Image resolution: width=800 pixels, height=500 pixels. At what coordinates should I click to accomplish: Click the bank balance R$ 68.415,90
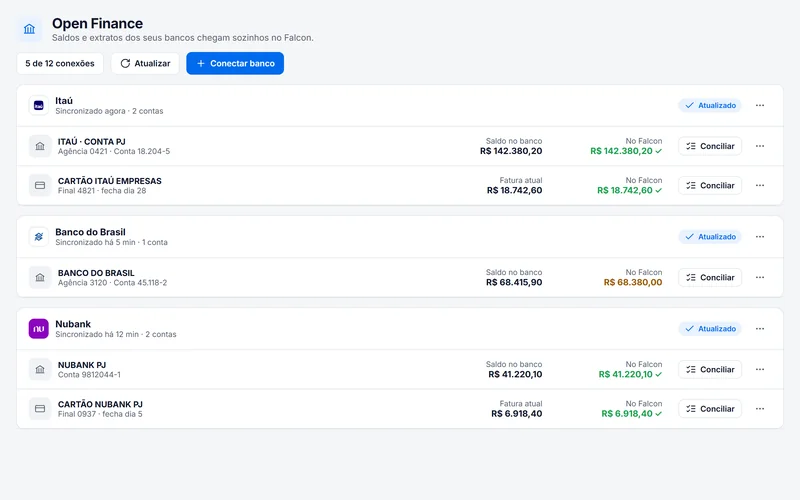click(514, 282)
